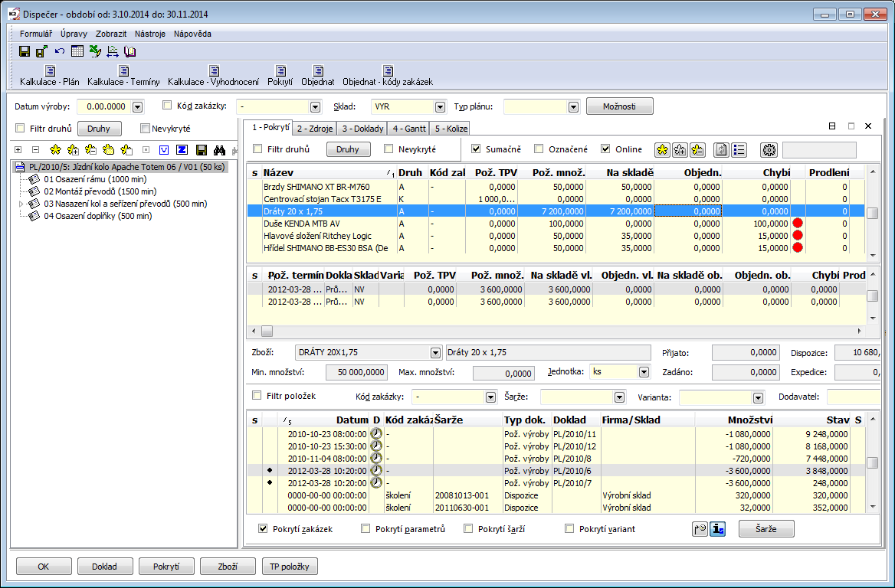Open the calendar grid toolbar icon
This screenshot has width=895, height=588.
[x=77, y=51]
